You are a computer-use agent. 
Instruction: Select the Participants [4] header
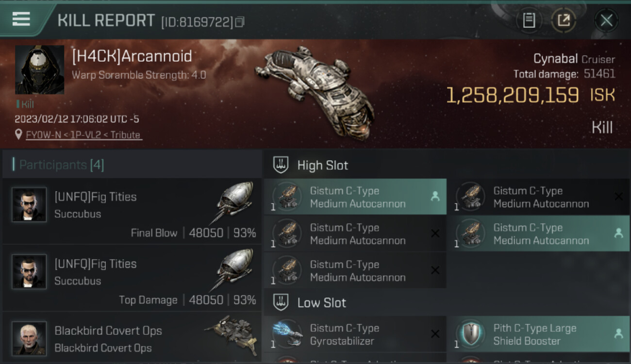[62, 165]
